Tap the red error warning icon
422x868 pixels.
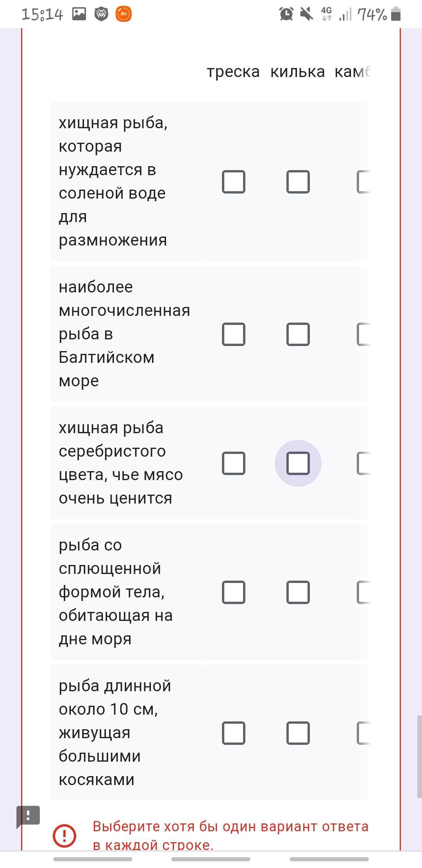pos(64,836)
